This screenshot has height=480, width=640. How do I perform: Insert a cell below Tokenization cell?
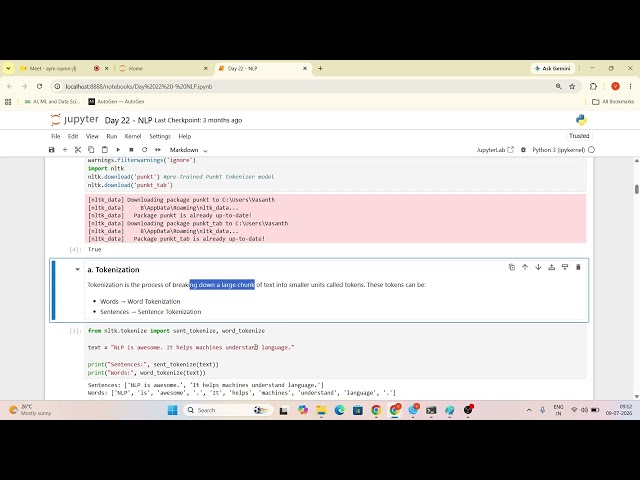pyautogui.click(x=565, y=267)
